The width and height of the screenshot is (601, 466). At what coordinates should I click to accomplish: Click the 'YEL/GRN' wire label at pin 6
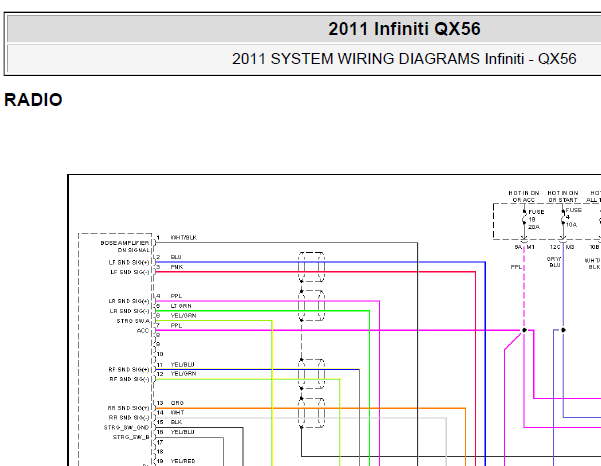[184, 315]
